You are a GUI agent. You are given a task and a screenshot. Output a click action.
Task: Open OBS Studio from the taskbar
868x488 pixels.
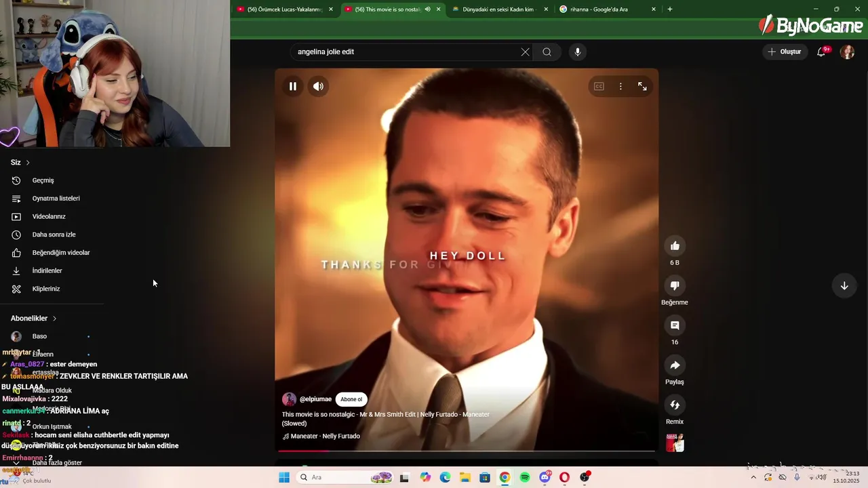585,477
